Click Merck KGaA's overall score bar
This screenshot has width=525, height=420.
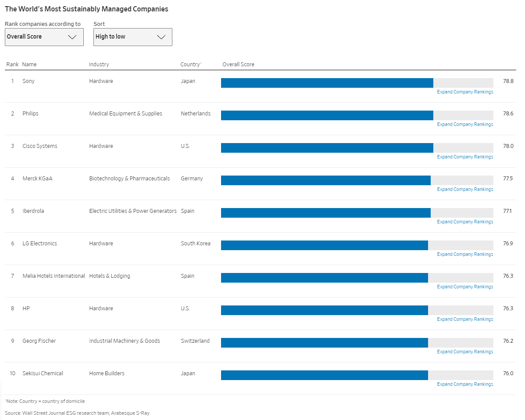pos(357,180)
